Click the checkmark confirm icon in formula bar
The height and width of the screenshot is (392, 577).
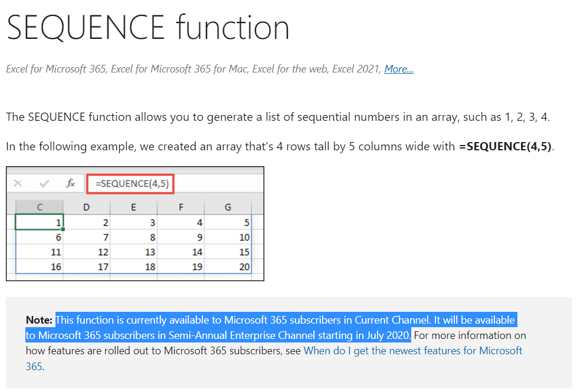coord(44,183)
